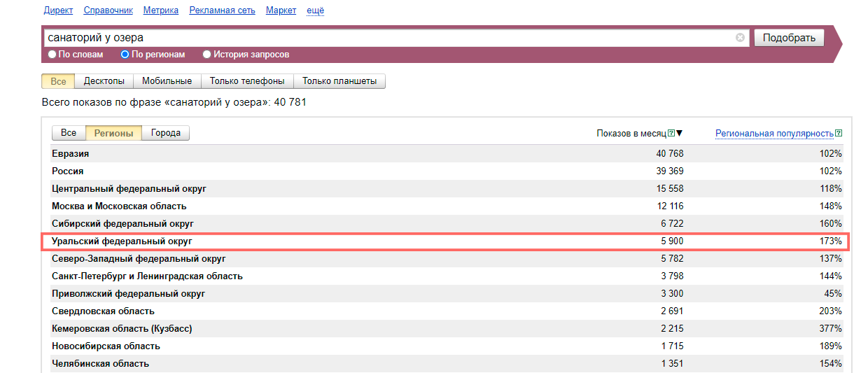Screen dimensions: 868x373
Task: Click the Челябинская область row
Action: 446,363
